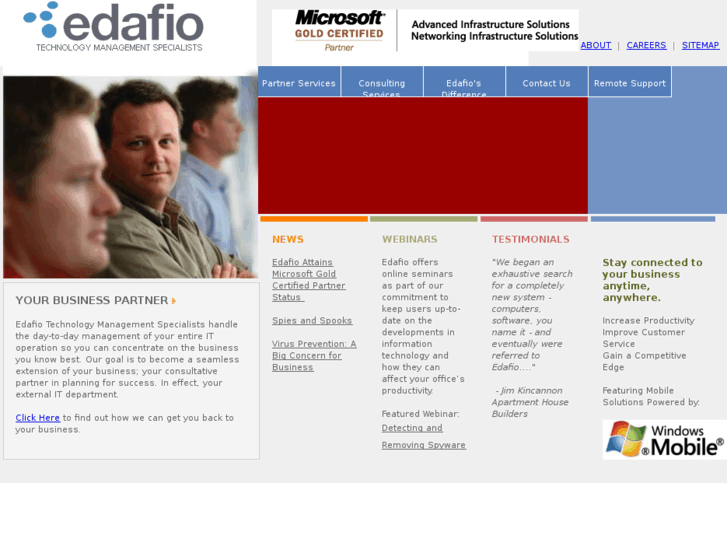Viewport: 727px width, 545px height.
Task: Open 'Edafio Attains Microsoft Gold Certified Partner Status' news
Action: coord(308,280)
